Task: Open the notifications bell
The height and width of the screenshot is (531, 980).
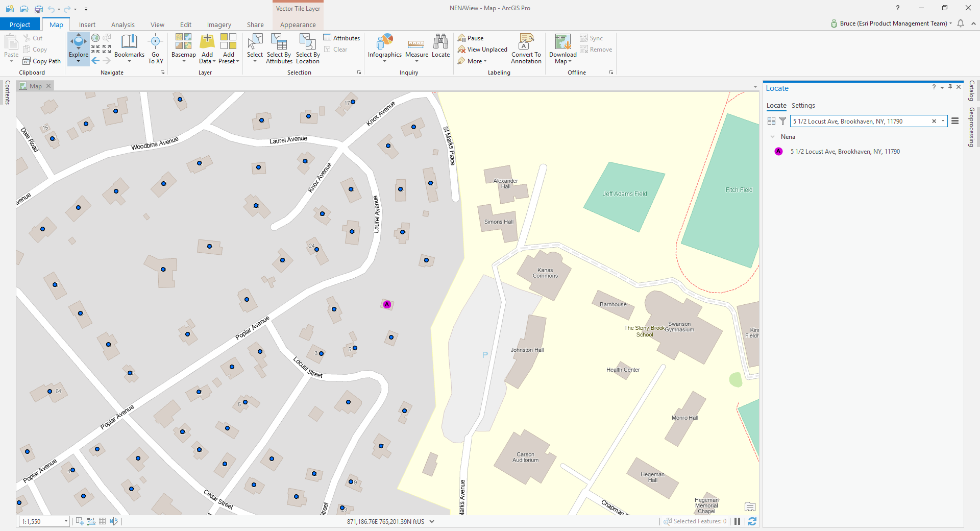Action: point(961,23)
